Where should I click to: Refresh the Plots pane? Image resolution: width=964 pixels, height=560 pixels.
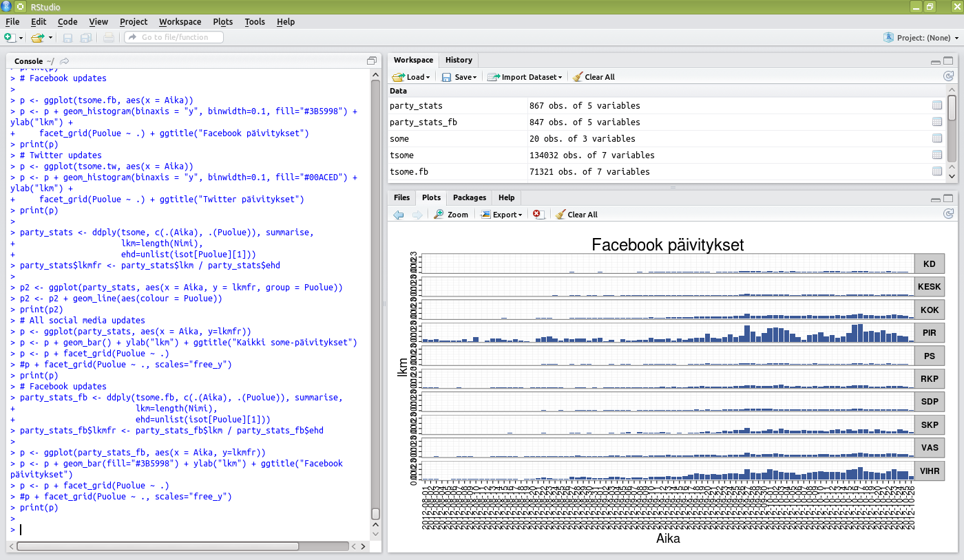[948, 214]
